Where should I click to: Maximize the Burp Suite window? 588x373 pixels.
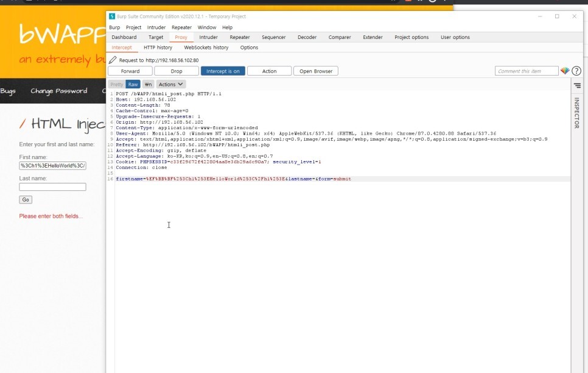[x=557, y=16]
